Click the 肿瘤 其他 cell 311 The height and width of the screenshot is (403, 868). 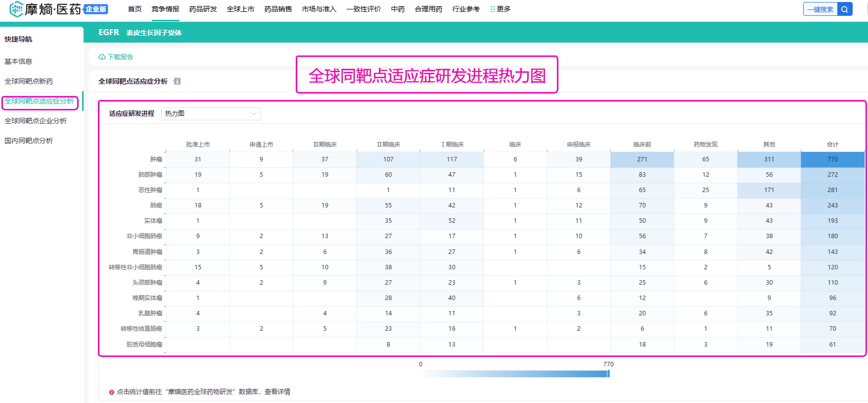pos(769,159)
